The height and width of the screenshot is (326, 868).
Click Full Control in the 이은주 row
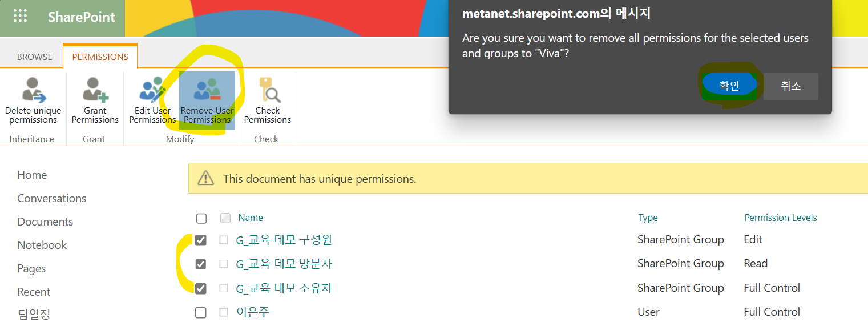click(x=772, y=312)
